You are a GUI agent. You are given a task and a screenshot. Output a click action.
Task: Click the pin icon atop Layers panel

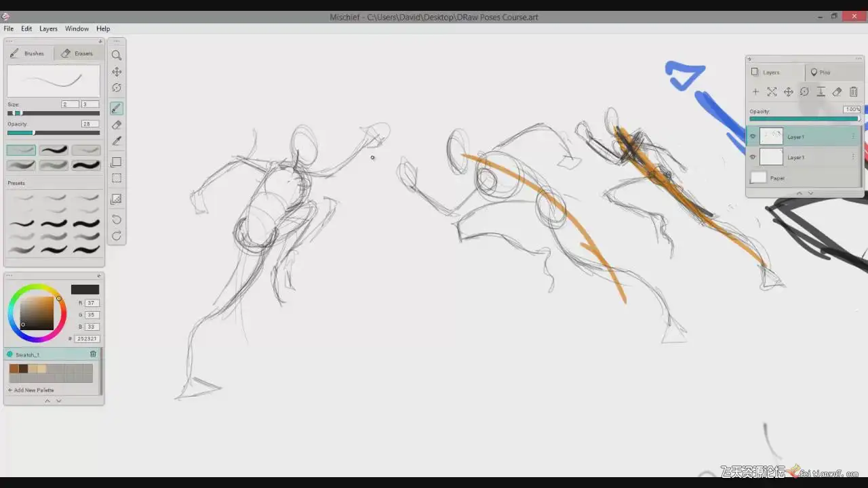[x=749, y=59]
